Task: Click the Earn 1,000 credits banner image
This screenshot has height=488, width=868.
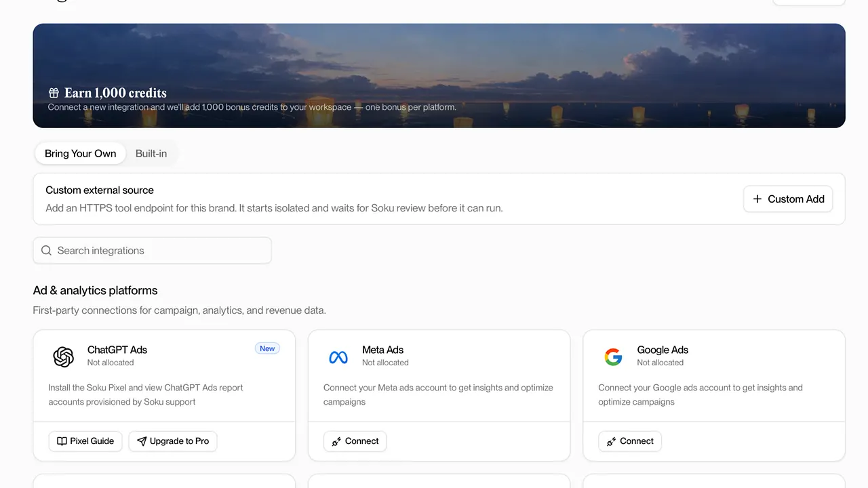Action: click(x=439, y=76)
